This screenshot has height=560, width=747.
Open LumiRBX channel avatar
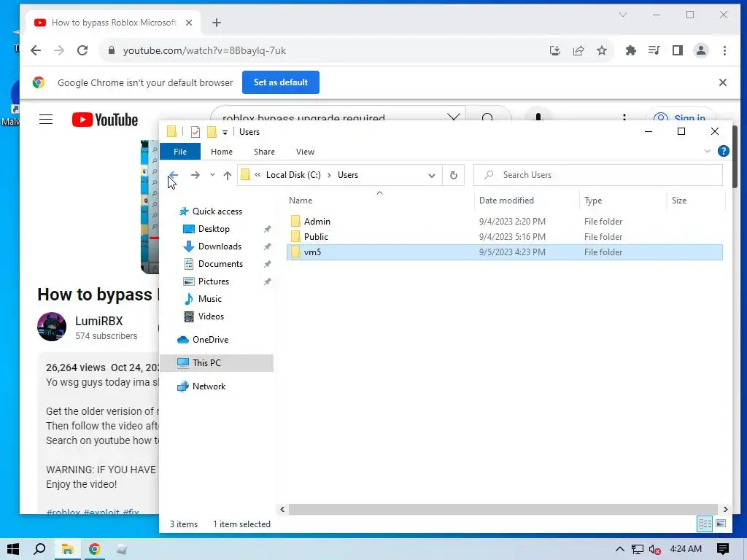coord(52,327)
